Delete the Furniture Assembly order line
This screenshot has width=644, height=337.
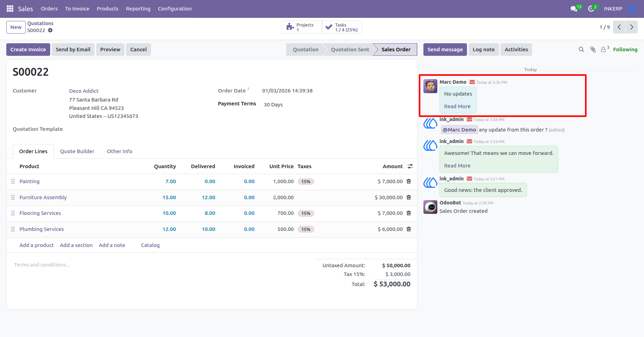point(409,197)
